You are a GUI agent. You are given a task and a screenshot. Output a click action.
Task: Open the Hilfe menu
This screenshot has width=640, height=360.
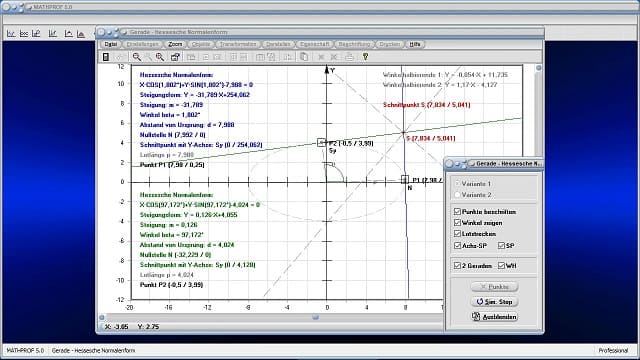[x=415, y=44]
